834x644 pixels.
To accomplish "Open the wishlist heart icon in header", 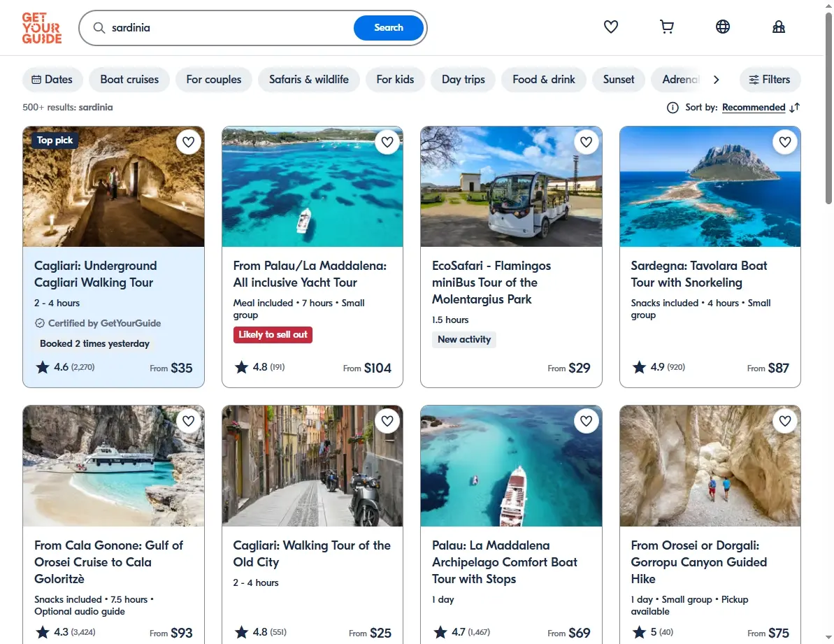I will tap(610, 27).
